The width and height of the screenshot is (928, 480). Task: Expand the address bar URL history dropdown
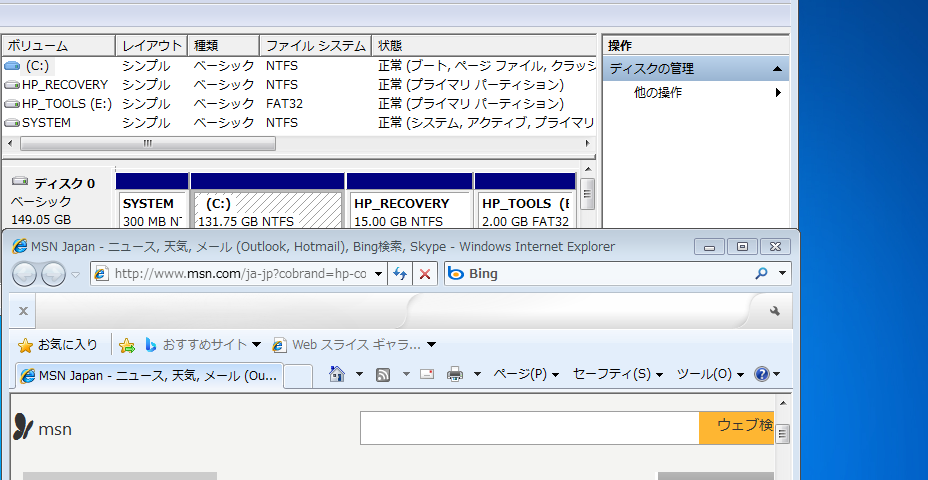coord(379,274)
